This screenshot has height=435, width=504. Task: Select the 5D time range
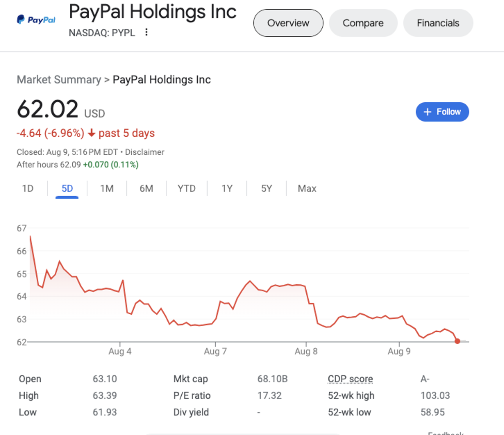(67, 188)
